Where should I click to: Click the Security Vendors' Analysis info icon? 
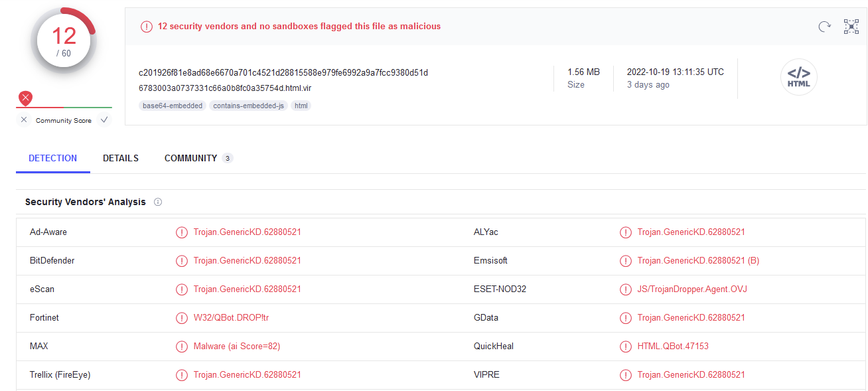tap(158, 202)
